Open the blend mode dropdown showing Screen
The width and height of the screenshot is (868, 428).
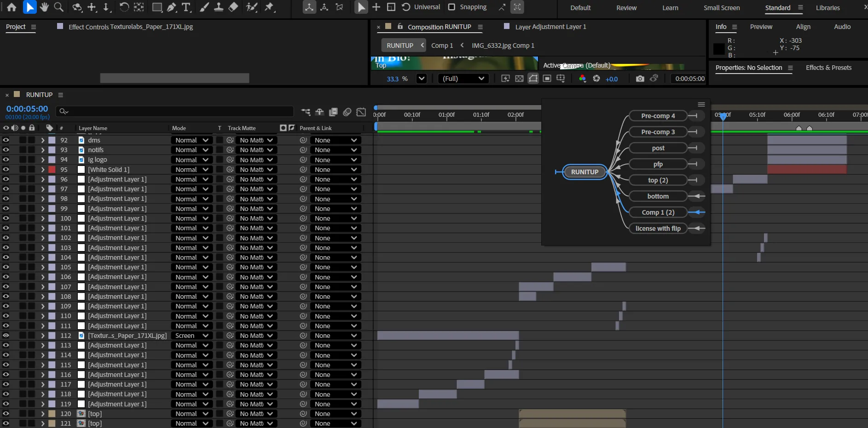191,336
